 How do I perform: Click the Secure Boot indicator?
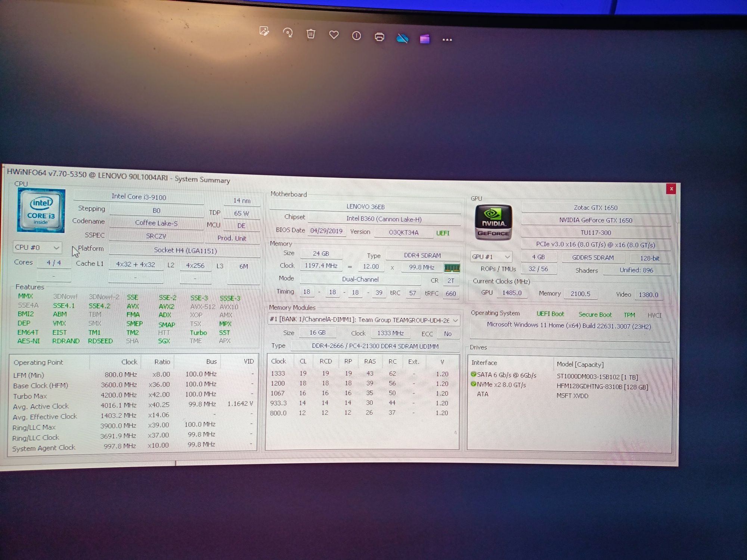pos(595,315)
